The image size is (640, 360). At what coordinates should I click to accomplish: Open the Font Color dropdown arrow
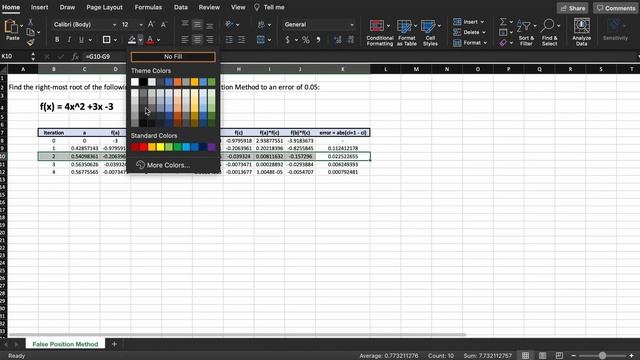159,40
